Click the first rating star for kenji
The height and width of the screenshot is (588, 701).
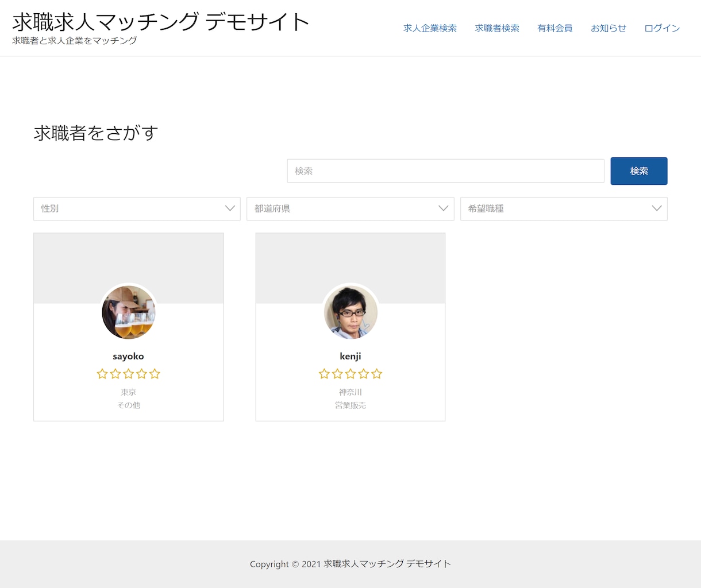[x=324, y=374]
